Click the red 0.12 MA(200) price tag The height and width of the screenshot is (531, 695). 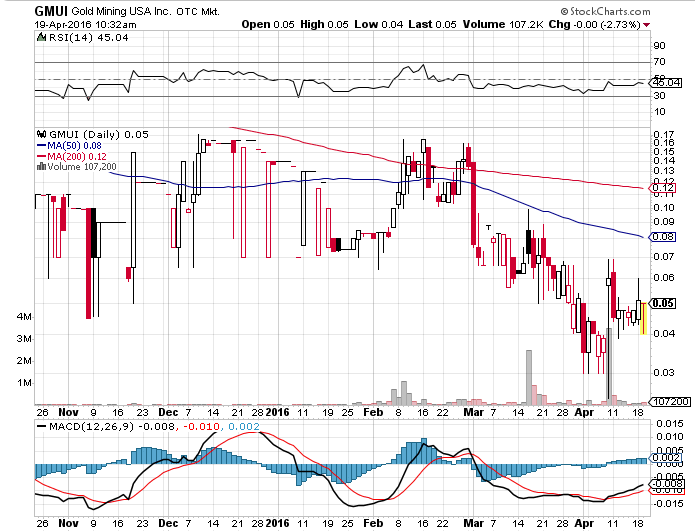(x=663, y=188)
